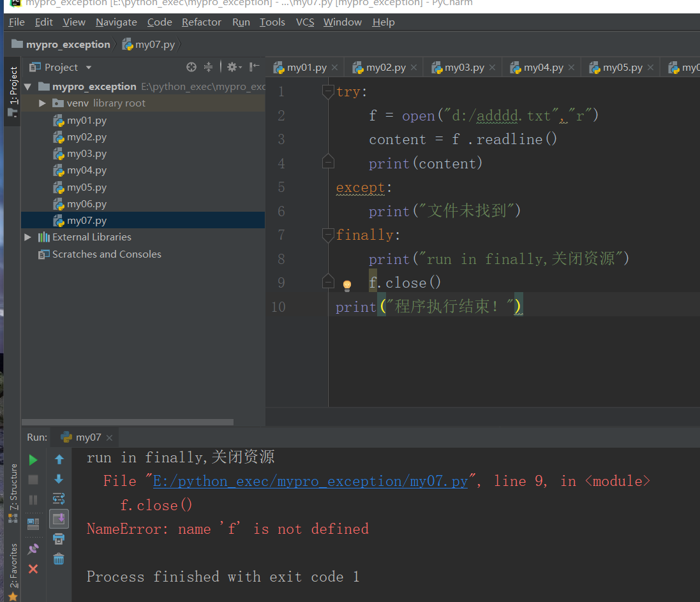The width and height of the screenshot is (700, 602).
Task: Toggle the Z: Structure side tool button
Action: (13, 493)
